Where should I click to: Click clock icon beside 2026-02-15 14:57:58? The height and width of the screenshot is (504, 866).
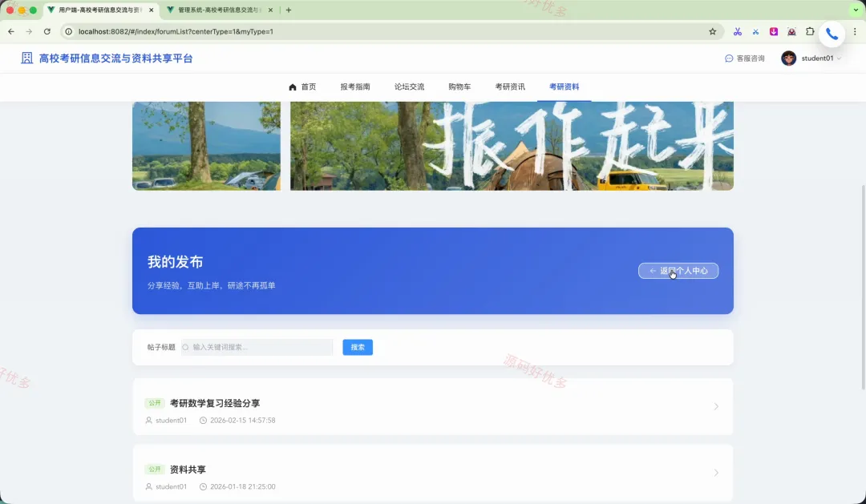pyautogui.click(x=203, y=421)
